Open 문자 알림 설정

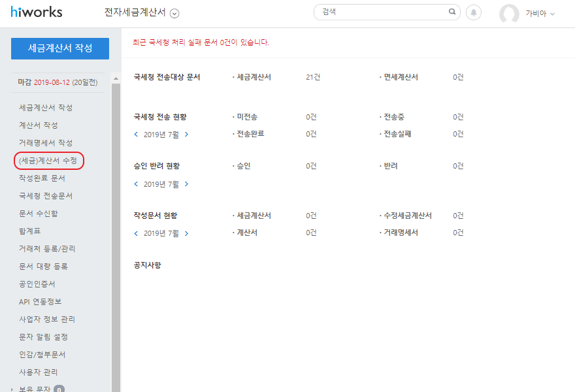(x=44, y=336)
